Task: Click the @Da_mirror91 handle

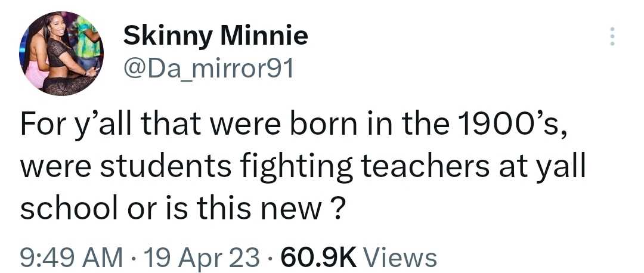Action: [x=208, y=70]
